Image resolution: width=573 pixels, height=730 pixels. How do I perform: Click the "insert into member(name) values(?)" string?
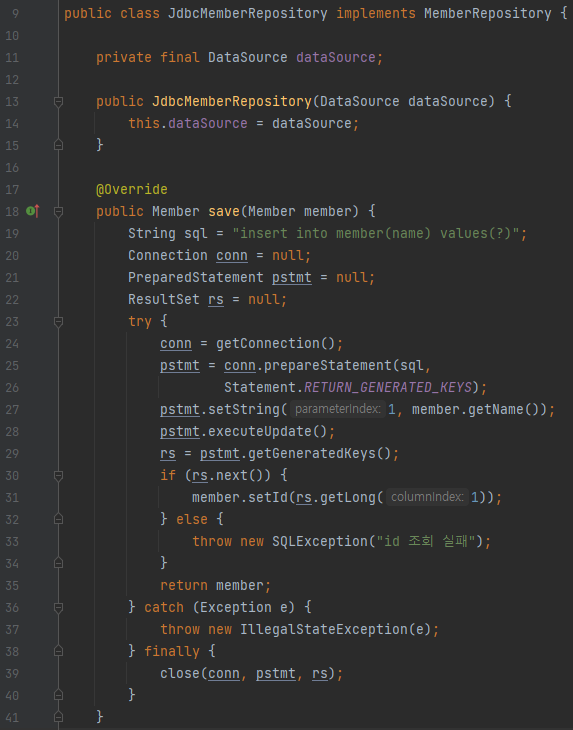[x=376, y=233]
